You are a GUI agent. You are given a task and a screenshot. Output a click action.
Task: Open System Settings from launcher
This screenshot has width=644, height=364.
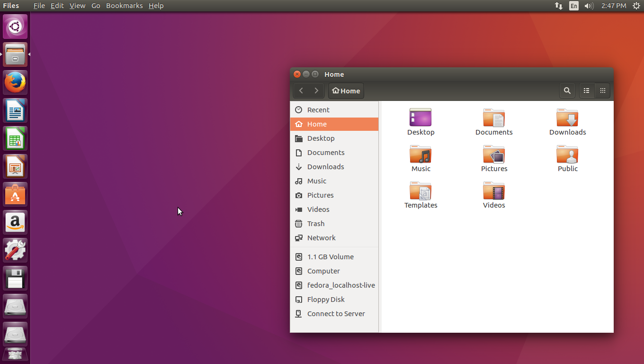15,250
